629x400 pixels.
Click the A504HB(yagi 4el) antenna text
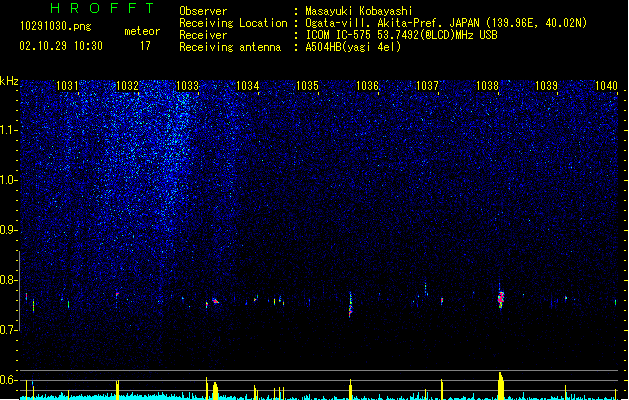(353, 47)
